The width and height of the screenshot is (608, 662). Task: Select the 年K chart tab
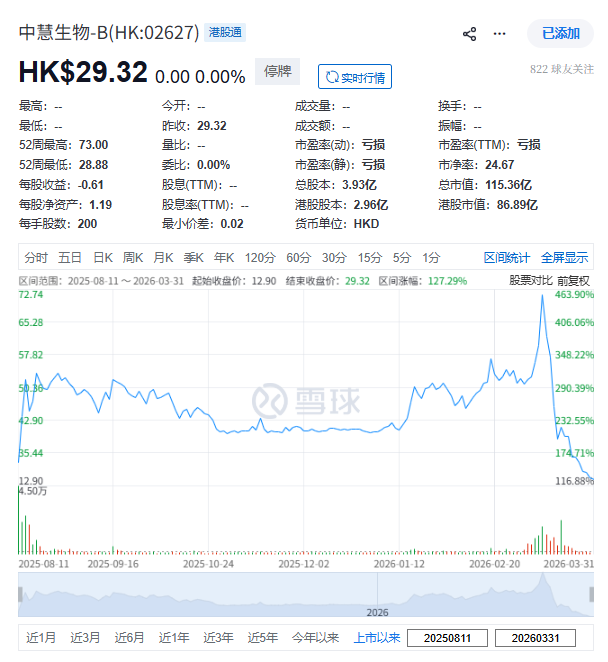click(224, 257)
